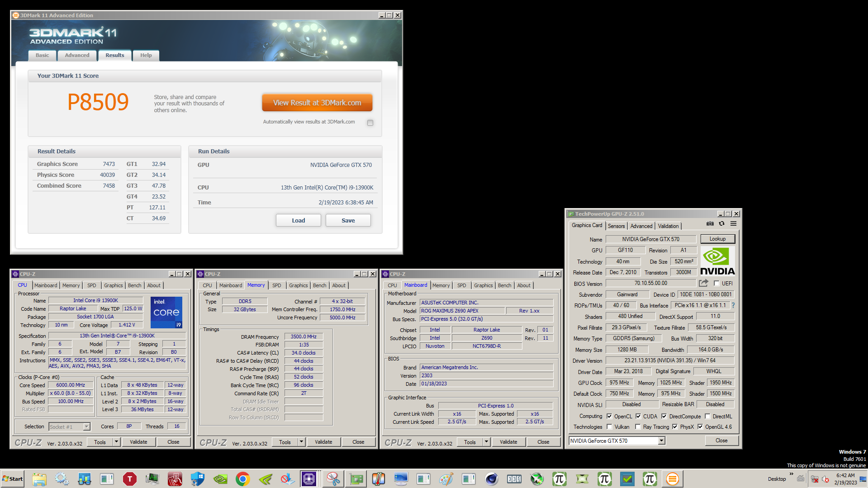Viewport: 868px width, 488px height.
Task: Open the Help tab in 3DMark 11
Action: tap(146, 55)
